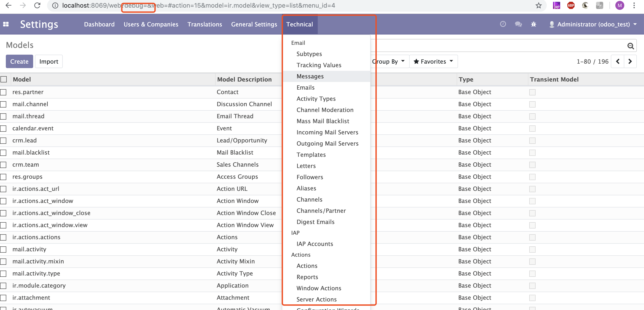
Task: Open Outgoing Mail Servers menu entry
Action: point(327,144)
